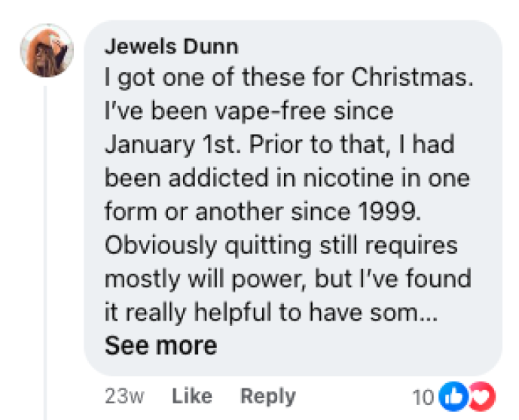
Task: Click the truncated "som..." text
Action: [401, 312]
